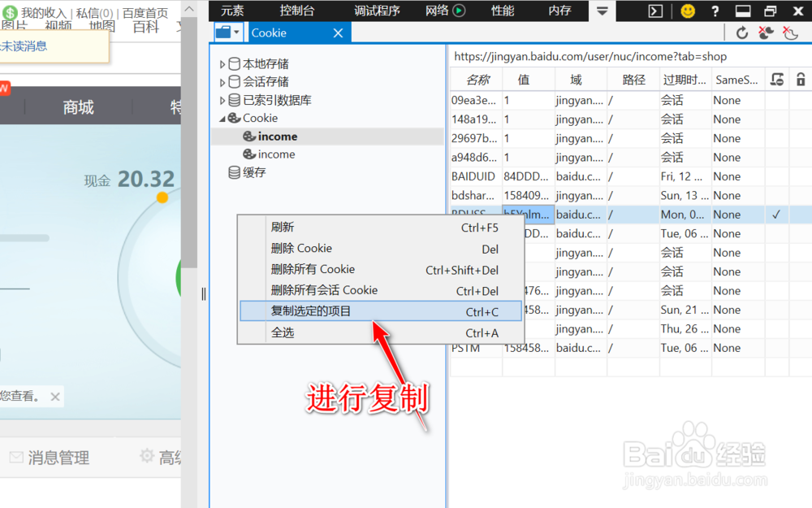Choose 删除所有 Cookie menu entry
This screenshot has height=508, width=812.
tap(381, 270)
